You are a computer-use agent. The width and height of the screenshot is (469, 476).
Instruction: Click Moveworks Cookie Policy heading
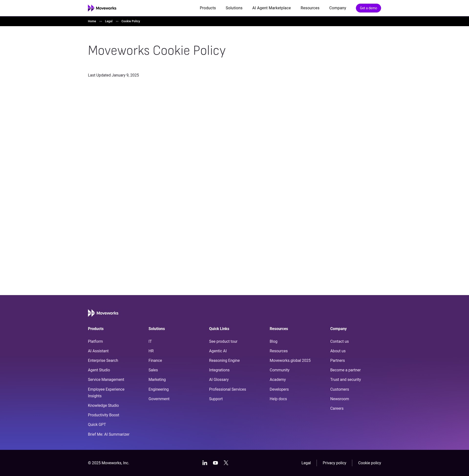pyautogui.click(x=157, y=51)
